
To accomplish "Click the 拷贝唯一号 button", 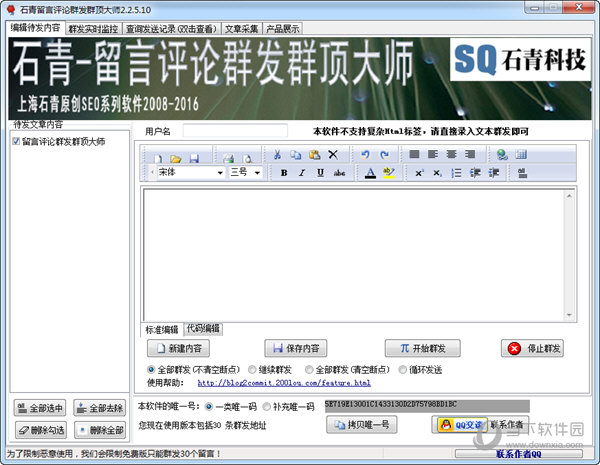I will point(362,425).
